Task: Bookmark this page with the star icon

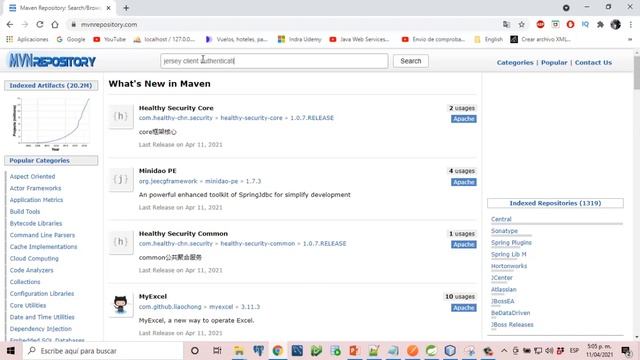Action: coord(522,24)
